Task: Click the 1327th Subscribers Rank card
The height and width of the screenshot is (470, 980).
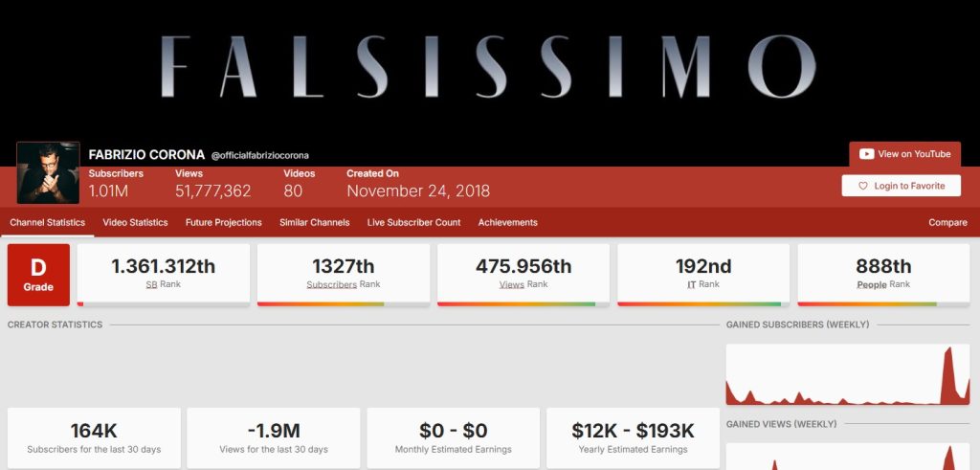Action: [x=344, y=275]
